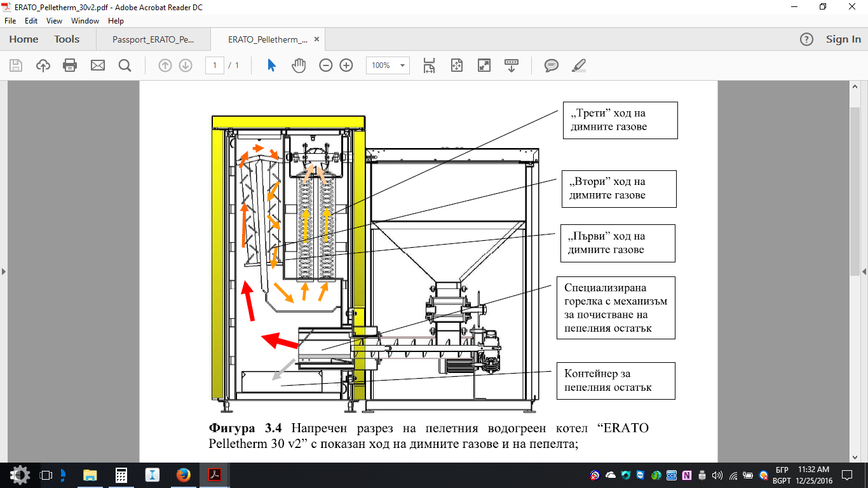Expand the right tools pane
This screenshot has width=868, height=488.
864,271
